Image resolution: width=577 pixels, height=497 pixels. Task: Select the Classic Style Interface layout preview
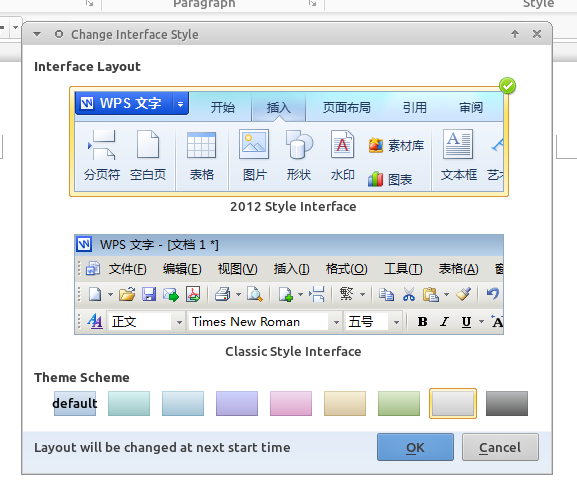289,284
